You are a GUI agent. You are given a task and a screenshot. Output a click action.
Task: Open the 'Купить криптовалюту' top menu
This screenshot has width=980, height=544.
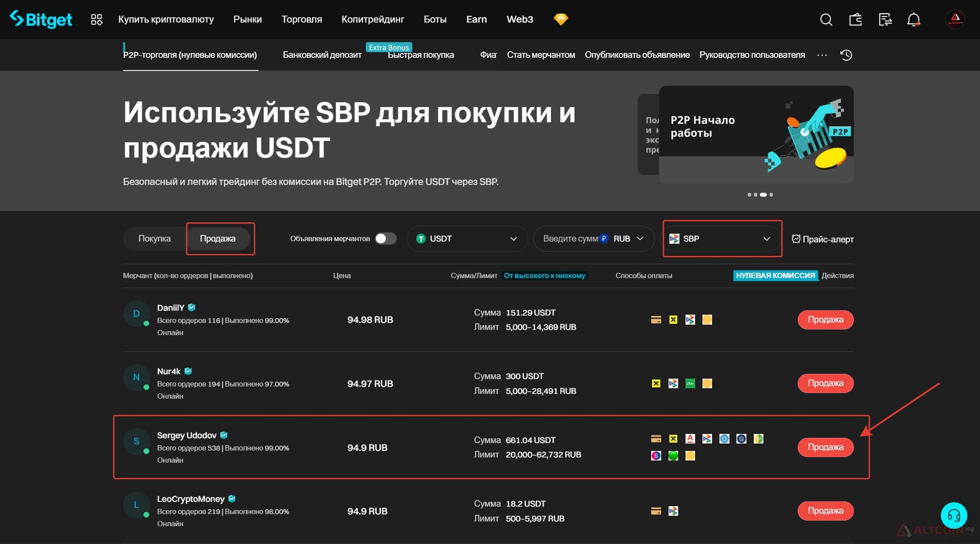pyautogui.click(x=166, y=19)
